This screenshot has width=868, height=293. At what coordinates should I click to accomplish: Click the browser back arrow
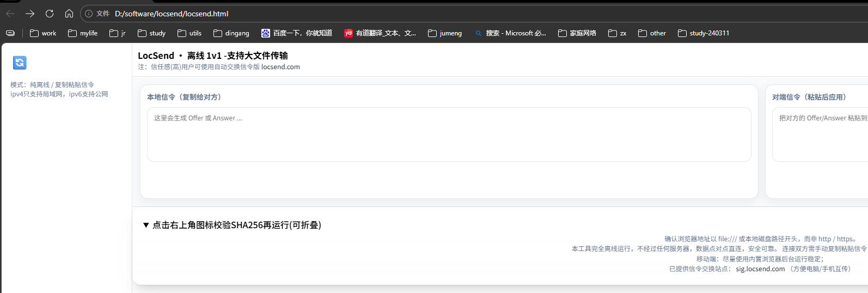click(10, 14)
